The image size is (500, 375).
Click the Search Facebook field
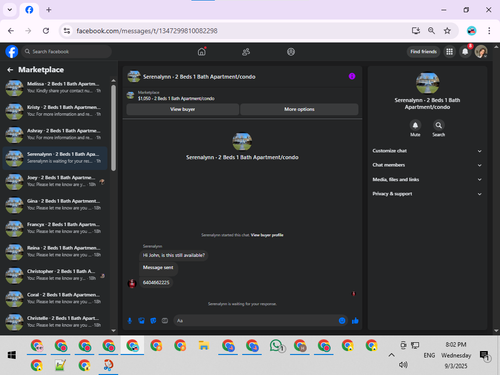click(x=67, y=52)
